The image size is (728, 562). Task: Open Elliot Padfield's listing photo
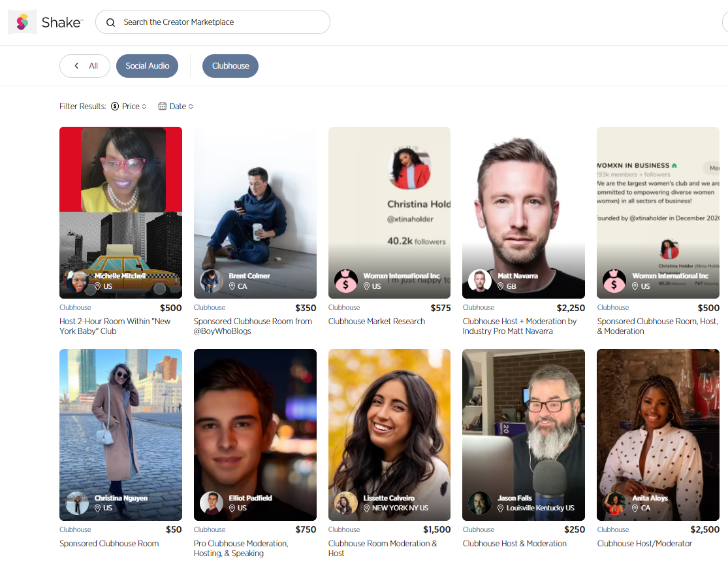pyautogui.click(x=255, y=435)
